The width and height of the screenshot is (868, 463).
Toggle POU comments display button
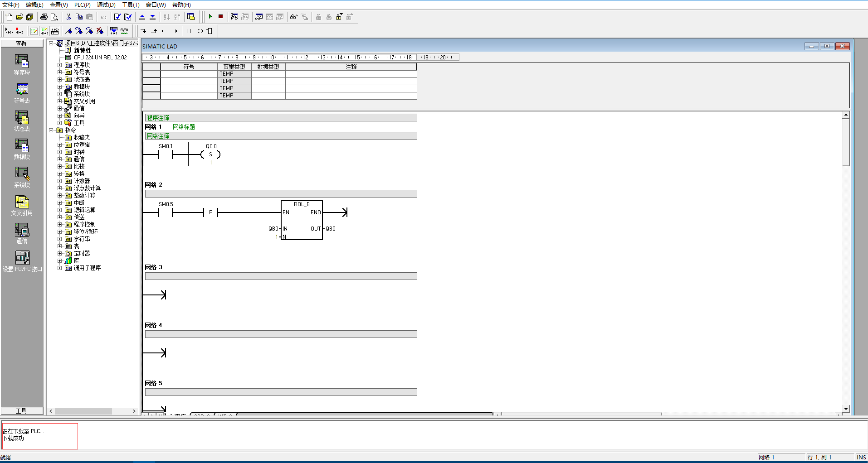(34, 31)
